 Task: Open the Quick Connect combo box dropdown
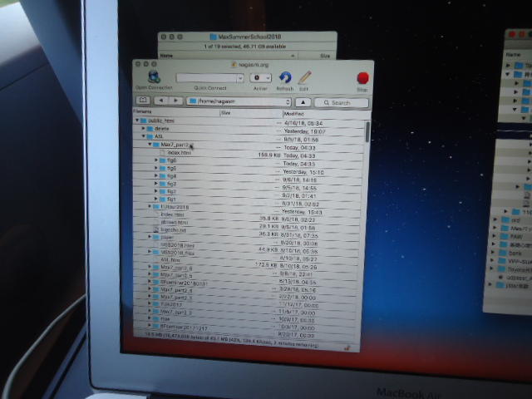(x=240, y=78)
